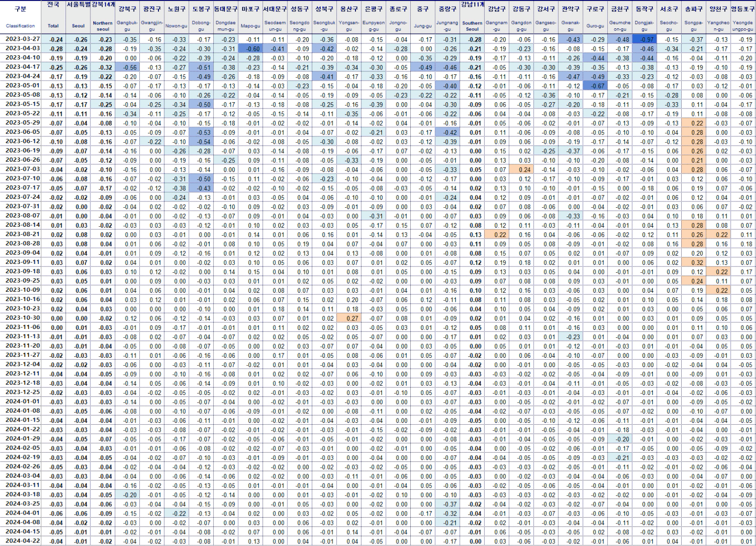Screen dimensions: 756x546
Task: Select the '-0.67' Guro-gu cell on 2023-05-01
Action: pyautogui.click(x=595, y=86)
